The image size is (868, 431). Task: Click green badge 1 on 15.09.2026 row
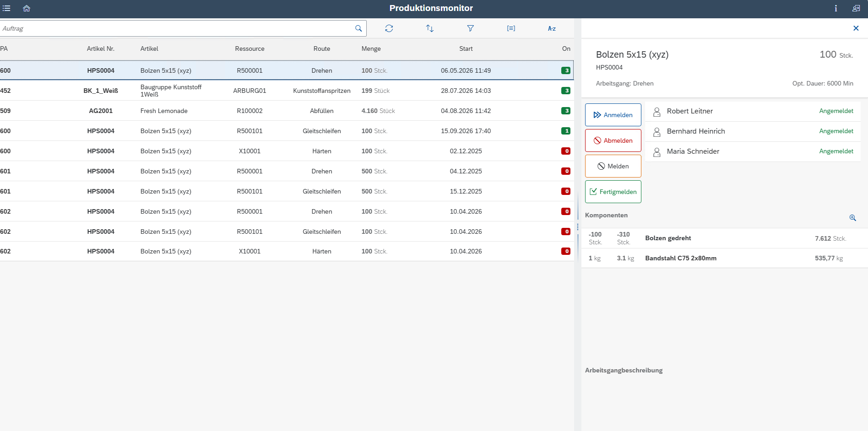point(566,131)
